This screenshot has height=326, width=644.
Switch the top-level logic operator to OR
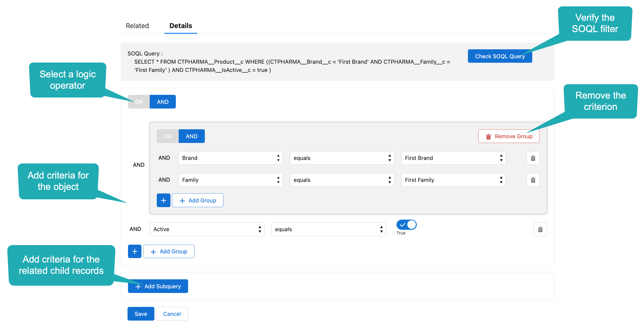pos(139,102)
